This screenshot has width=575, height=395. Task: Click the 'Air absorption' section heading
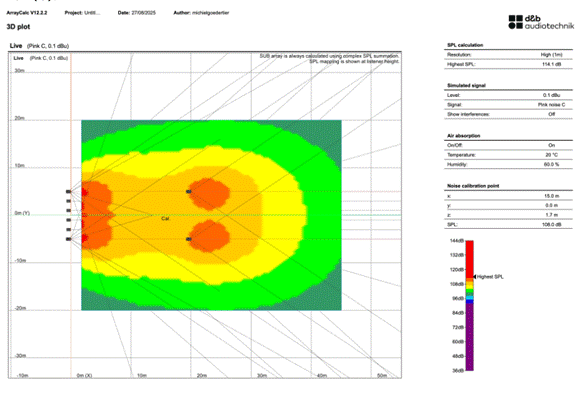(464, 136)
